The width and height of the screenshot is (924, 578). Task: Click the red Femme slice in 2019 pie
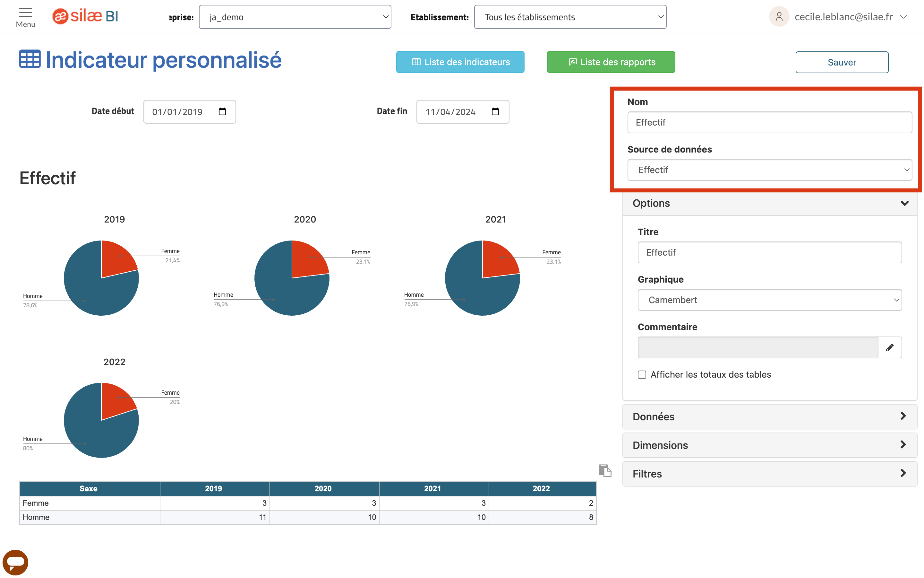[x=118, y=258]
